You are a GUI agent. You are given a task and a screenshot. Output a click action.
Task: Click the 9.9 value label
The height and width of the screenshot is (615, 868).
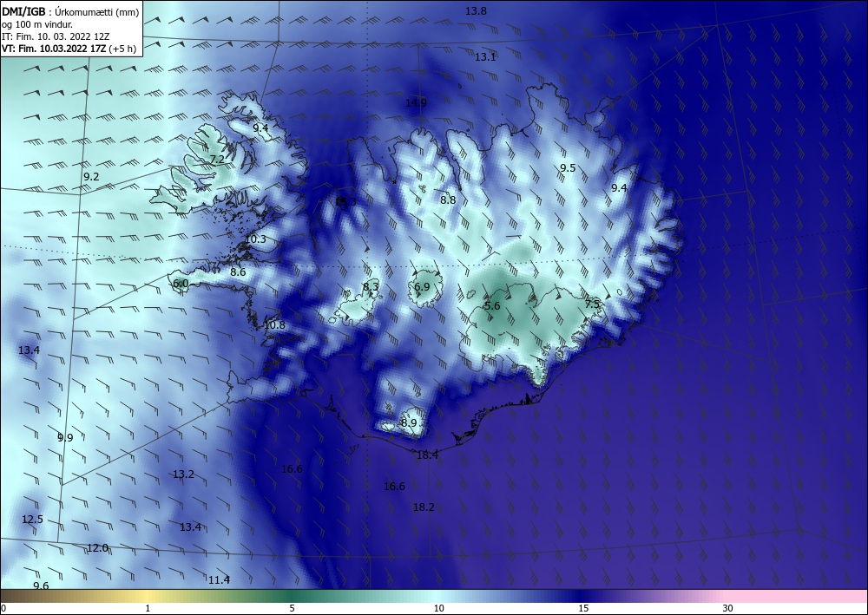(x=65, y=437)
